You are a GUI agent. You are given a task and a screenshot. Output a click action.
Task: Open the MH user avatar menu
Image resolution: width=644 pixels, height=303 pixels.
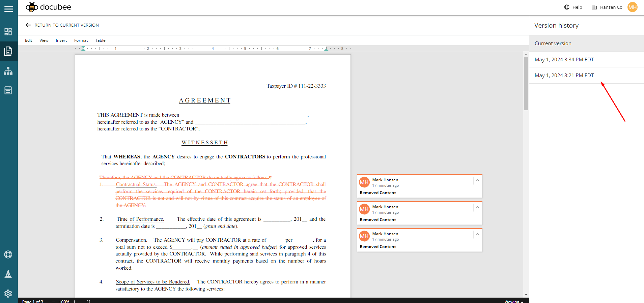coord(633,7)
